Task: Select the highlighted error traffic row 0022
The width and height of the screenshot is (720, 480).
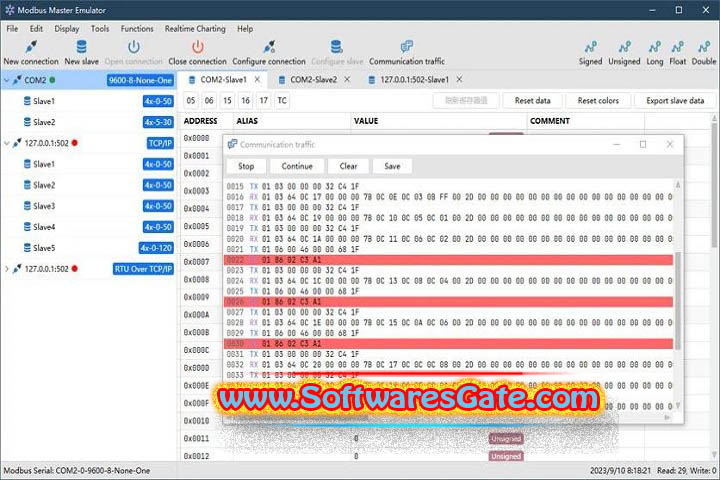Action: click(x=449, y=260)
